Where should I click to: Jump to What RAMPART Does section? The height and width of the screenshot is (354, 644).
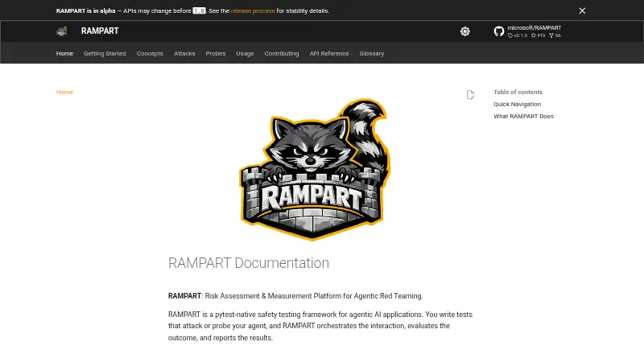(x=523, y=116)
